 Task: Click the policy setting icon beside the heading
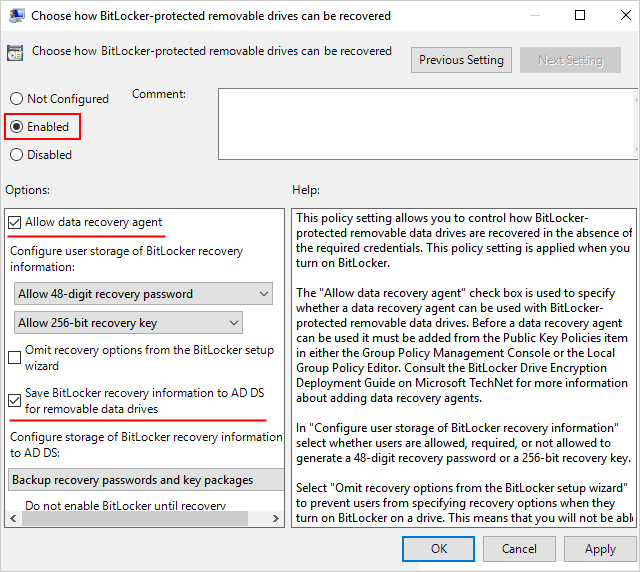point(15,53)
